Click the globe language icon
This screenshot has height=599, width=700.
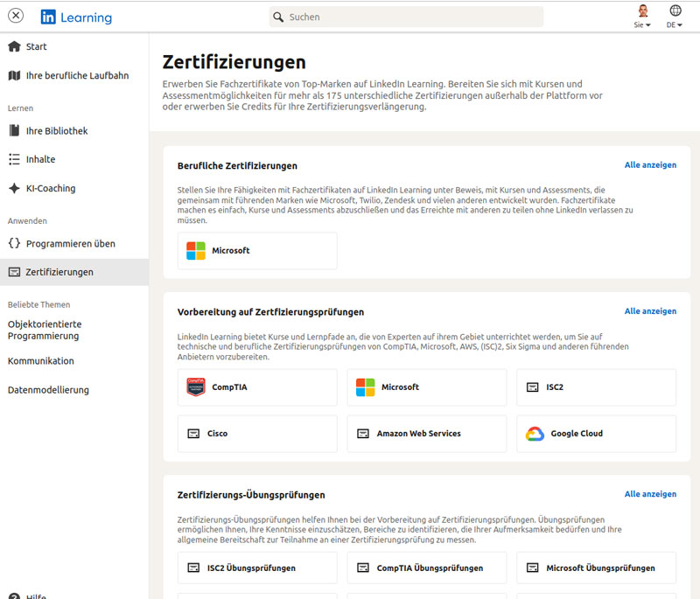point(675,10)
